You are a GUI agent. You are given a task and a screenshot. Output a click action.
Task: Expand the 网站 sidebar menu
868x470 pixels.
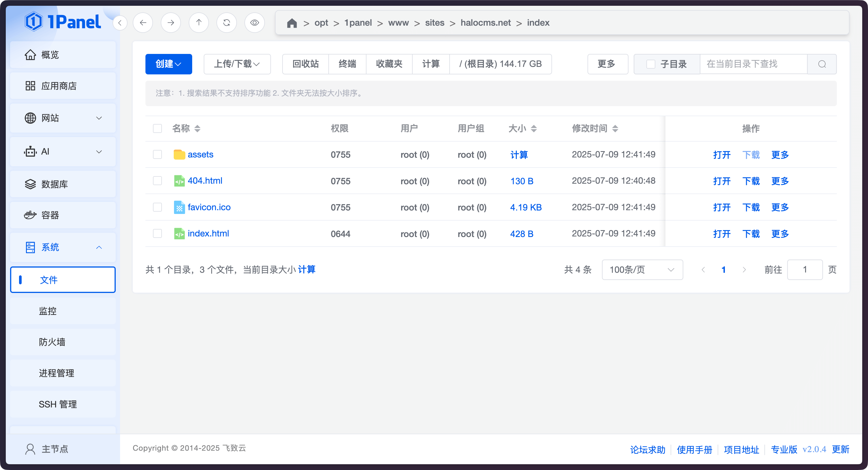[63, 118]
